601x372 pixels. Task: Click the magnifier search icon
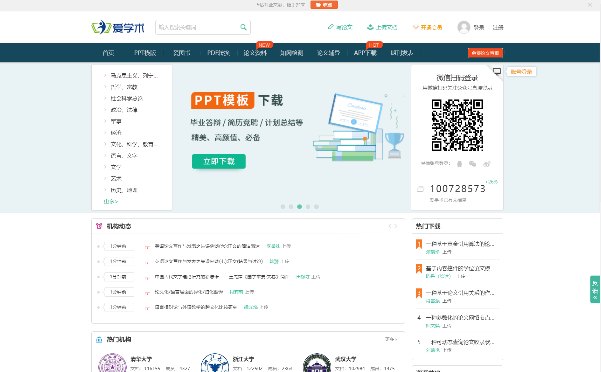pos(243,27)
